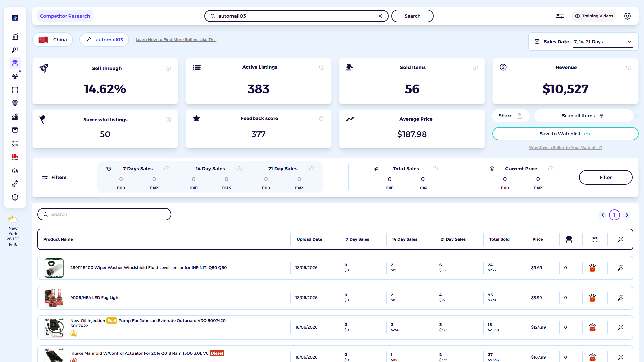Screen dimensions: 644x362
Task: Open the top-right settings gear icon
Action: (627, 16)
